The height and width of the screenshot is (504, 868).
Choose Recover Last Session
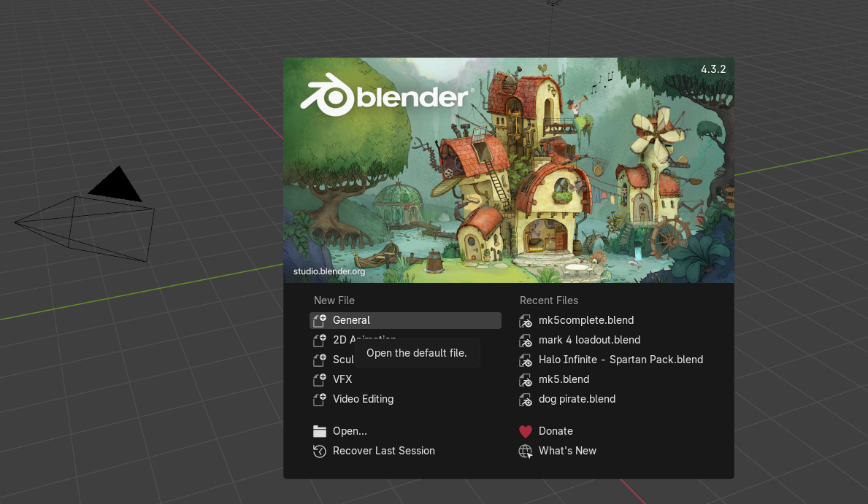pos(405,451)
